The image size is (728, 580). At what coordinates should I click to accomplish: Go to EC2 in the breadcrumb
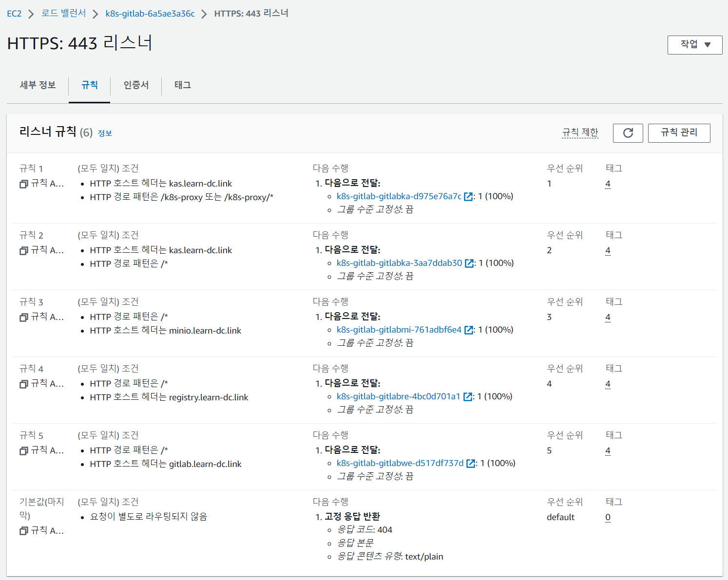point(14,14)
